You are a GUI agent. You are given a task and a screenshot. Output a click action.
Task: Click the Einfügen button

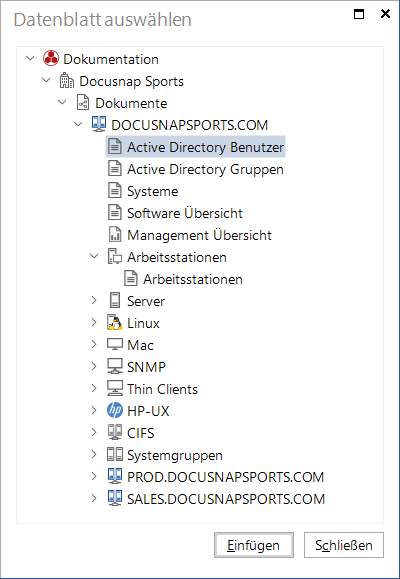tap(254, 545)
